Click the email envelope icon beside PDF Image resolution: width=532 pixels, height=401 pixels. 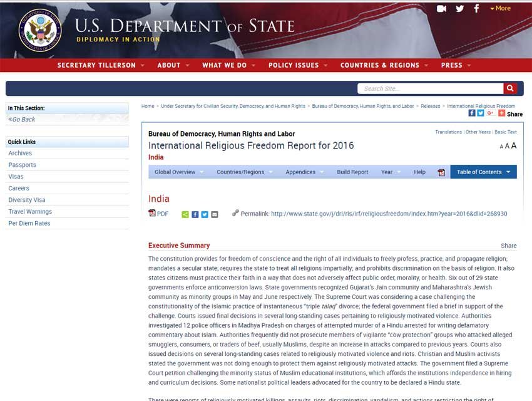[215, 214]
